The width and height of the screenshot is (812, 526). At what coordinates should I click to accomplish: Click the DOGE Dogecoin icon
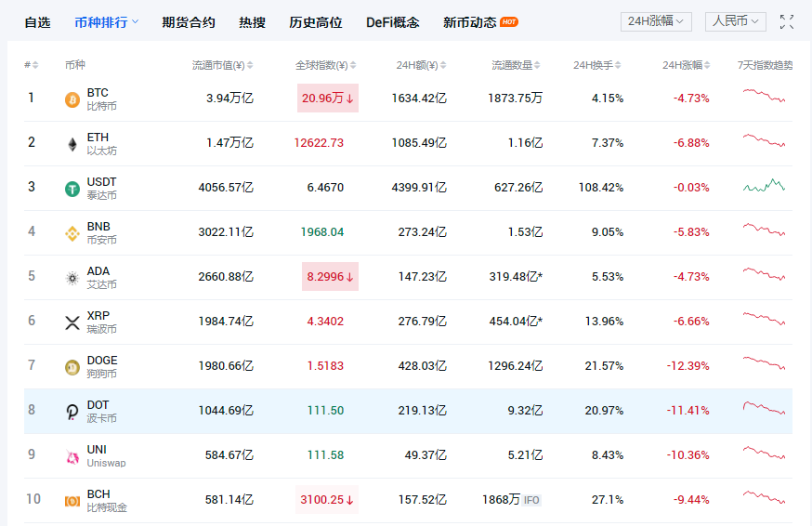click(x=72, y=367)
